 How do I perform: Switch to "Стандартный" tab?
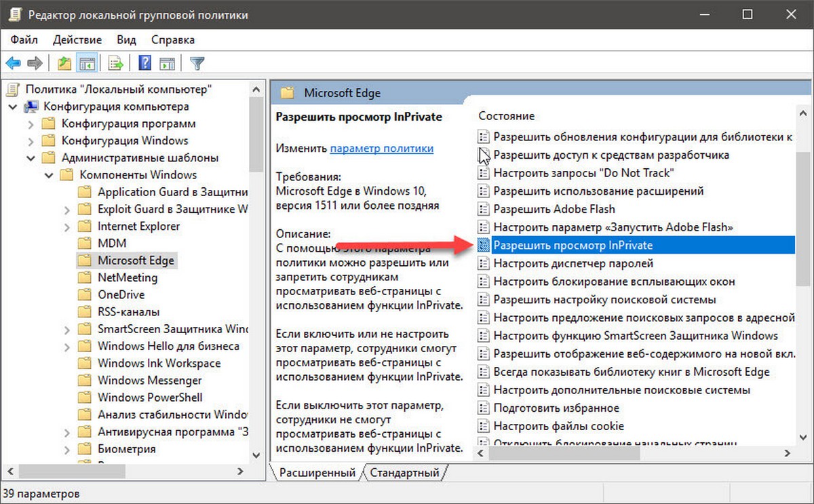coord(404,472)
